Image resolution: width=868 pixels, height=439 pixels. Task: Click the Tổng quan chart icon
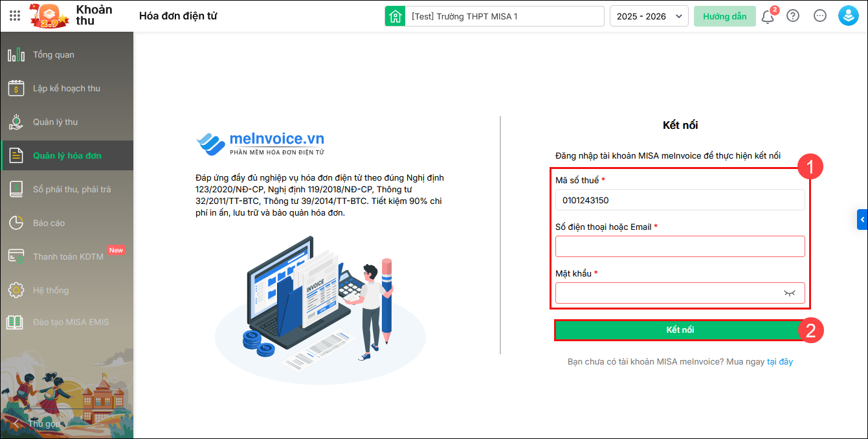[16, 55]
